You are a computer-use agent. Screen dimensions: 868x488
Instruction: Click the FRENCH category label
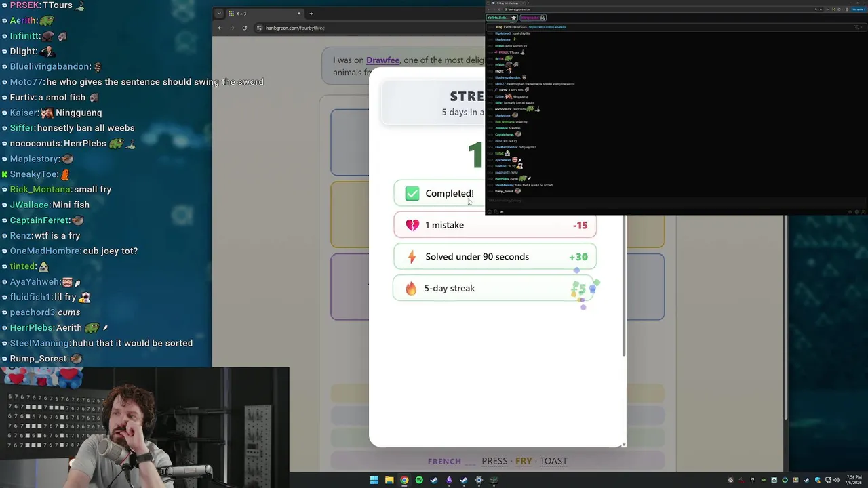click(x=444, y=462)
